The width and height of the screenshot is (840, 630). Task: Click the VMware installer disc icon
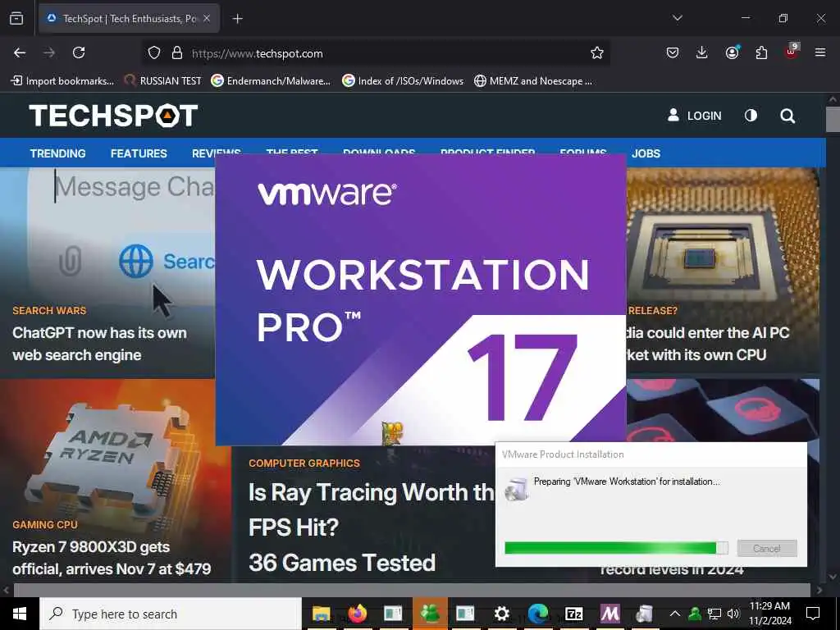[x=517, y=489]
